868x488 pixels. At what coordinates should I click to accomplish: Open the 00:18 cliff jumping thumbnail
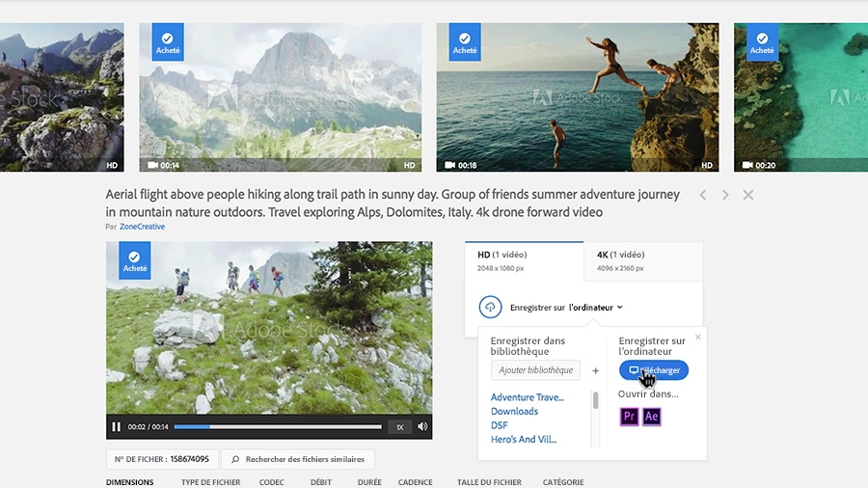pos(578,97)
